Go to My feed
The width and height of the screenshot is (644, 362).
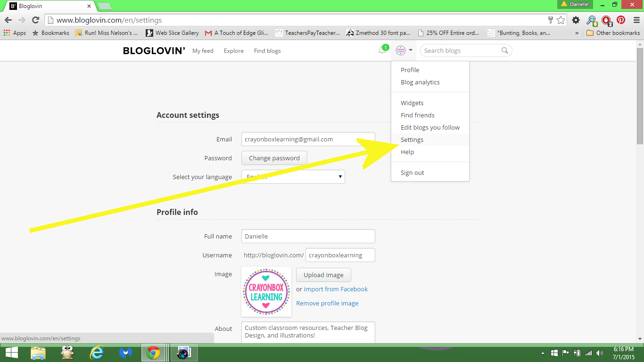203,51
